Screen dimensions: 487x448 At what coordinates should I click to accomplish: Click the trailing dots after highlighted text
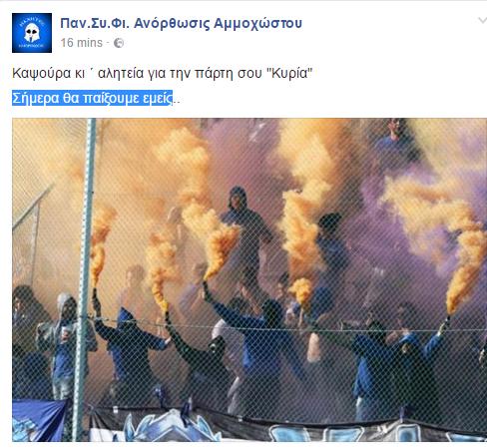point(177,102)
